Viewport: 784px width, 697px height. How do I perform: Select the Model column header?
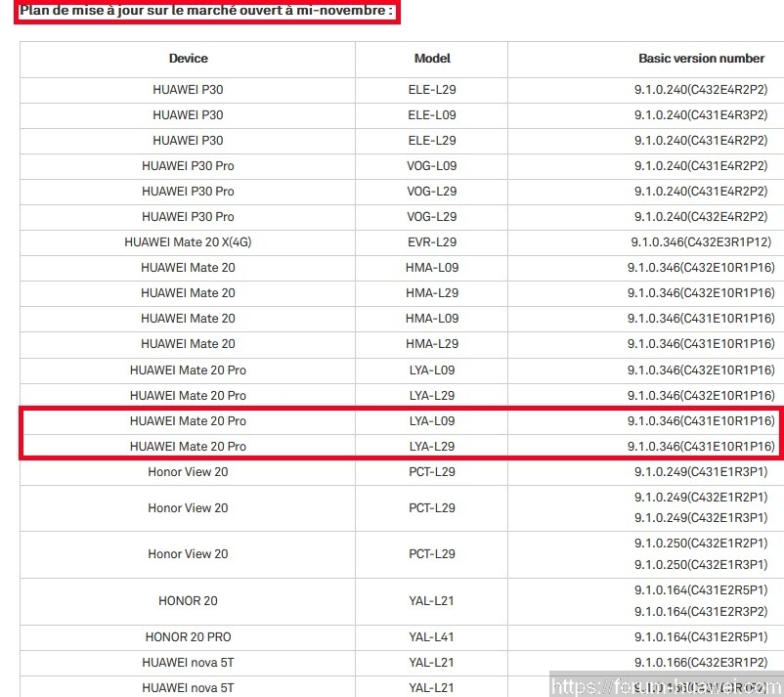431,59
